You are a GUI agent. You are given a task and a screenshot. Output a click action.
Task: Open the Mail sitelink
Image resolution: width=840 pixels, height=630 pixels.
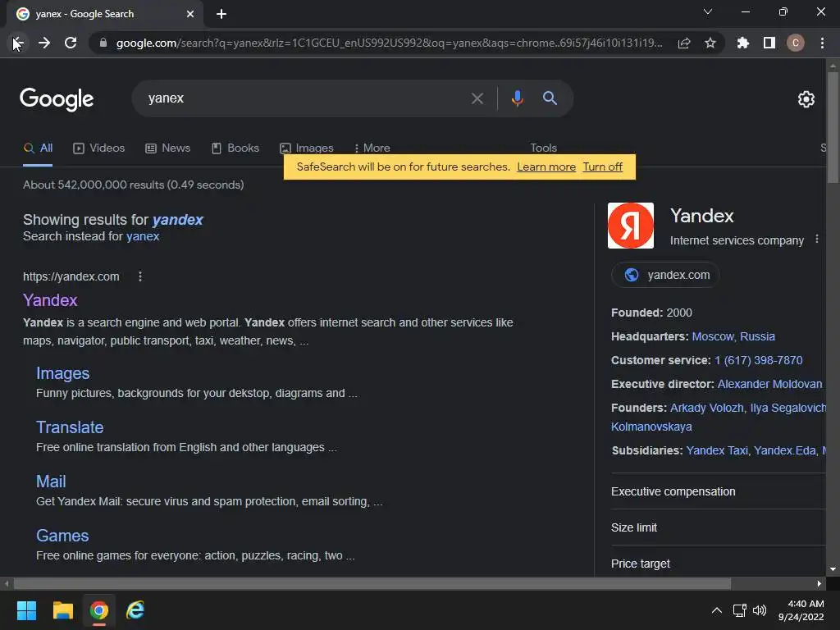coord(51,482)
